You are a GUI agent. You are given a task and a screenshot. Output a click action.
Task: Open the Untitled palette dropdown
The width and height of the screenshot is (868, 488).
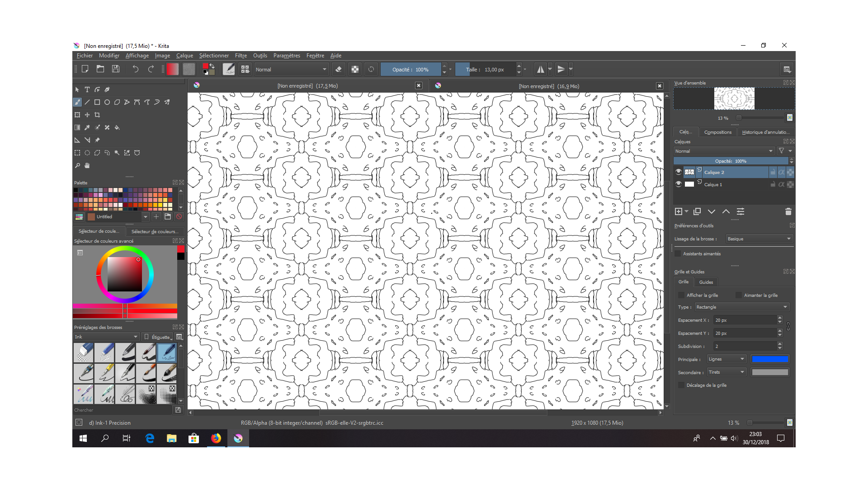pos(118,216)
